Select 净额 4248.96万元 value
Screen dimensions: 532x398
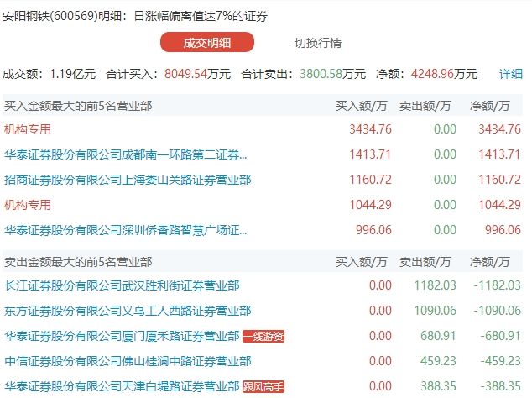[445, 74]
